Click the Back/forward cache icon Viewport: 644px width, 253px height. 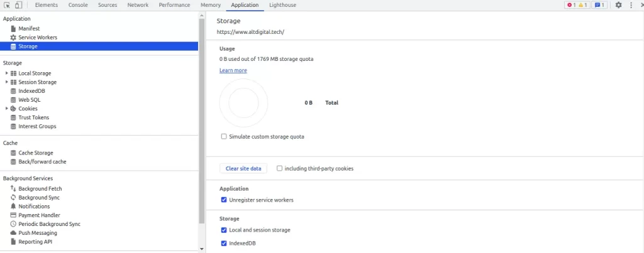(13, 161)
